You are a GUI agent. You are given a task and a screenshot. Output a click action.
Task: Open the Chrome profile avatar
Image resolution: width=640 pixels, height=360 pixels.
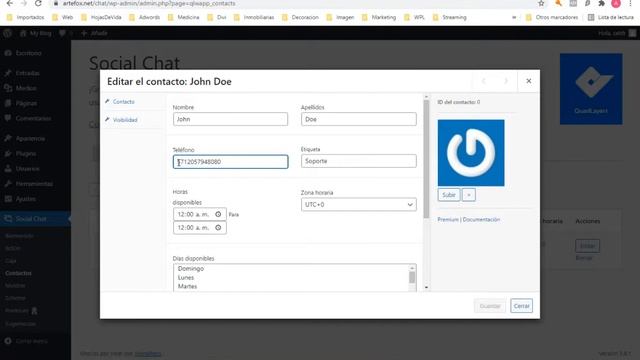coord(616,3)
